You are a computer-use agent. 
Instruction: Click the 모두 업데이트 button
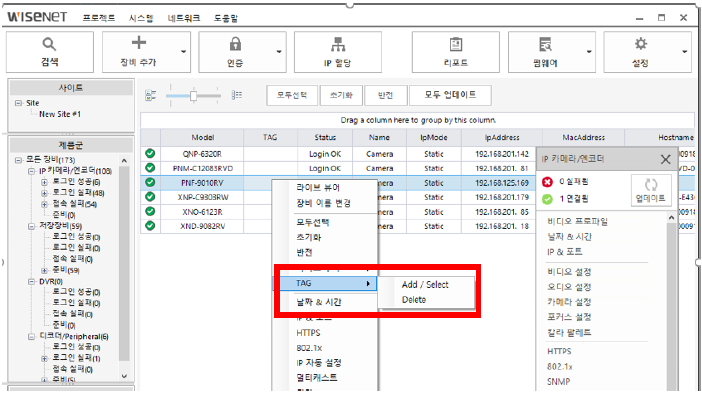pyautogui.click(x=450, y=95)
